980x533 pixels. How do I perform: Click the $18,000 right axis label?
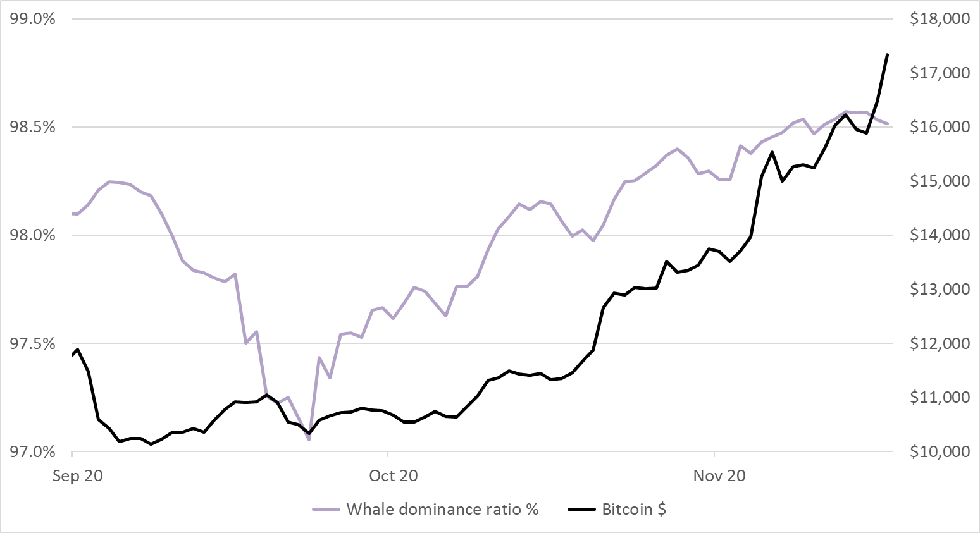940,19
